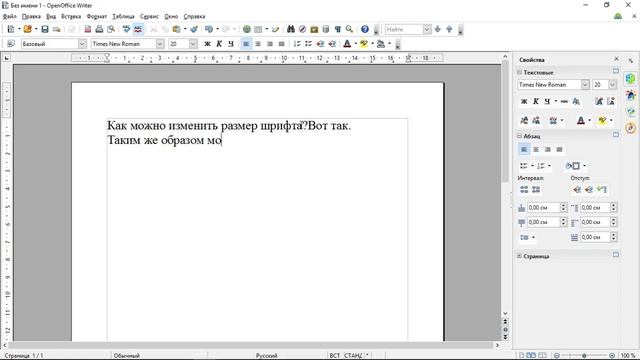
Task: Click СТАНД selection mode in the status bar
Action: point(353,356)
